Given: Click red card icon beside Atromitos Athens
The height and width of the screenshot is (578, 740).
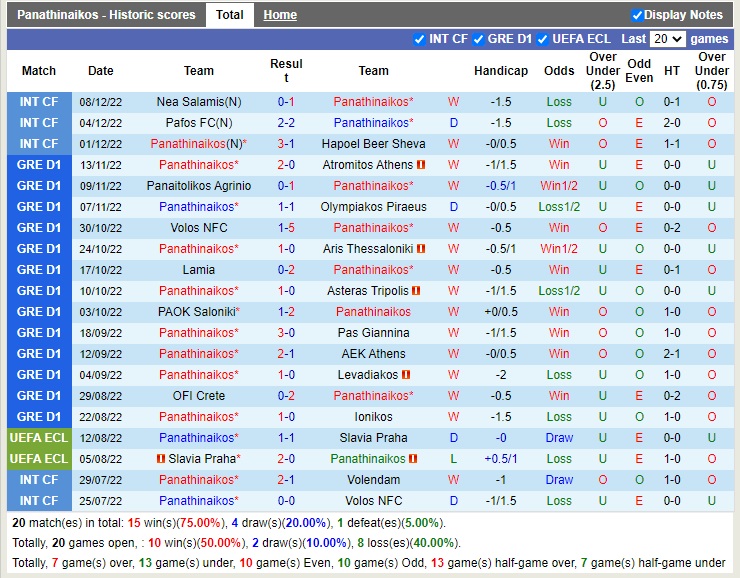Looking at the screenshot, I should pos(422,165).
